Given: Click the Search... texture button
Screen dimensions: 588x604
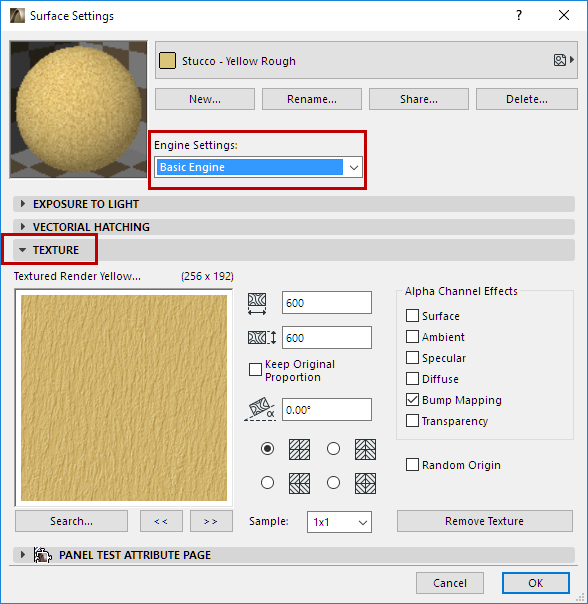Looking at the screenshot, I should point(71,521).
